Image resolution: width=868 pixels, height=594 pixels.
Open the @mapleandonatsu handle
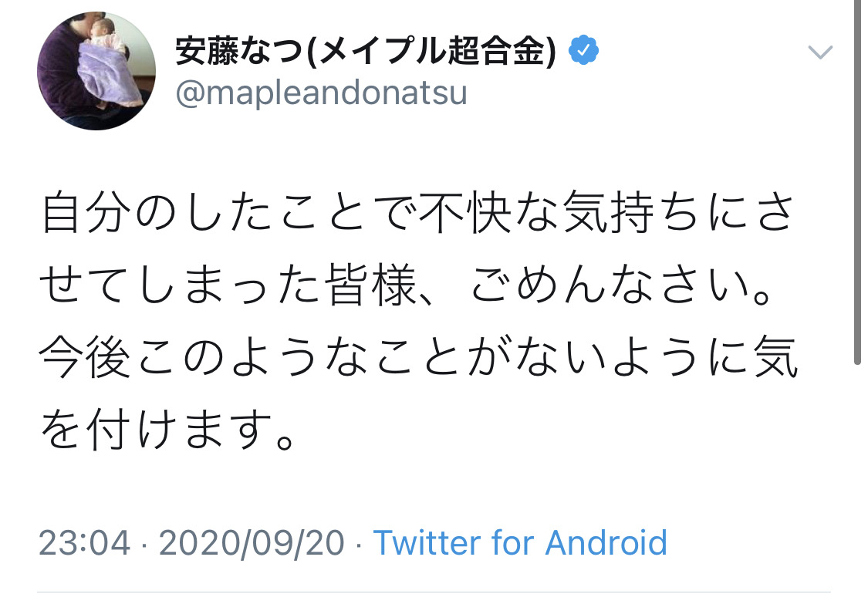point(321,94)
